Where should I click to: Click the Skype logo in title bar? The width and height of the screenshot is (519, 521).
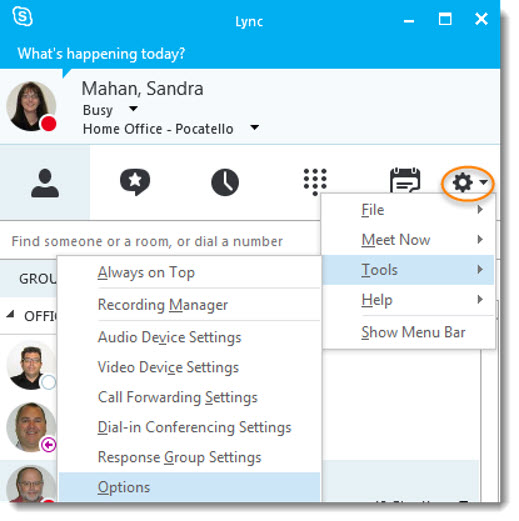pyautogui.click(x=22, y=17)
